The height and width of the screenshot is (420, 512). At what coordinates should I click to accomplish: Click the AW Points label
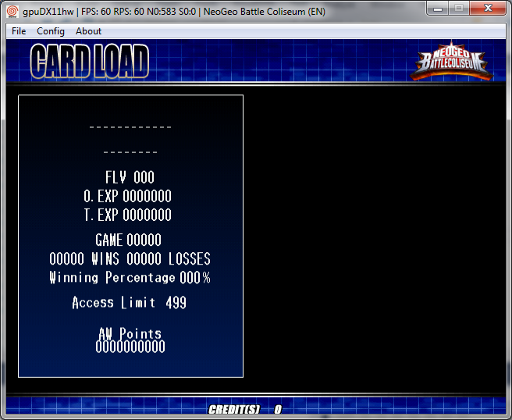click(130, 333)
